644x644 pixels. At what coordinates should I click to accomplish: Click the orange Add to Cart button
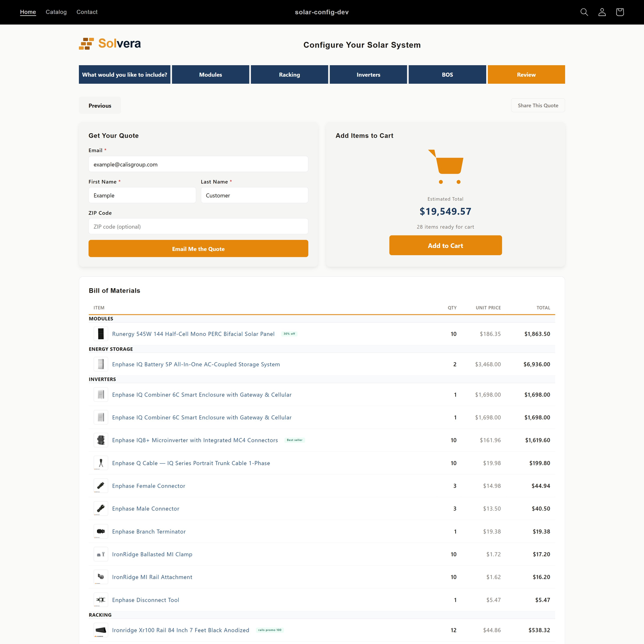(446, 246)
